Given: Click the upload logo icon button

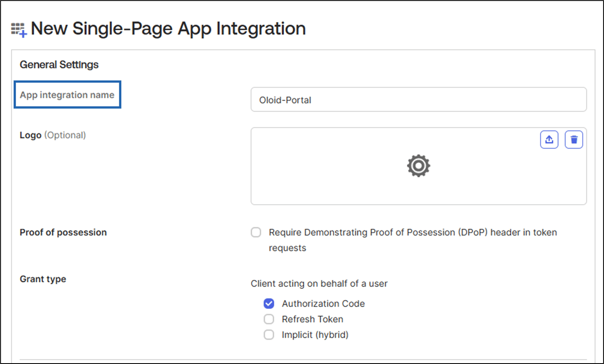Looking at the screenshot, I should point(549,139).
